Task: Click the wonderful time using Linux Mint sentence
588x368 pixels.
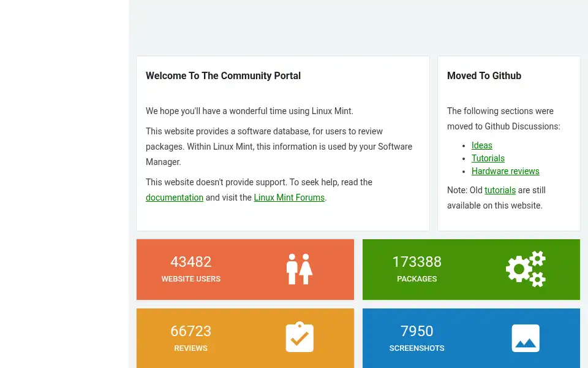Action: pyautogui.click(x=249, y=111)
